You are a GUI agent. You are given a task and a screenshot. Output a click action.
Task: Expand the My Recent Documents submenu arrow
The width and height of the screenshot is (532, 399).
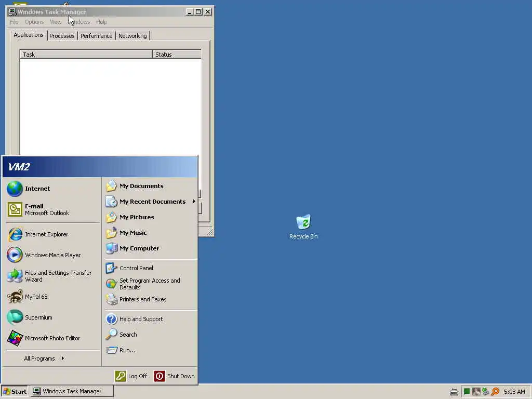coord(194,202)
